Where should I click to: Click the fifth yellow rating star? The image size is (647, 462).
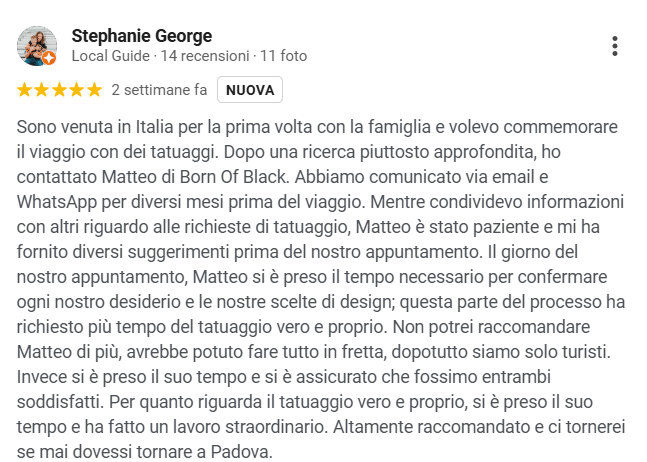(x=94, y=90)
